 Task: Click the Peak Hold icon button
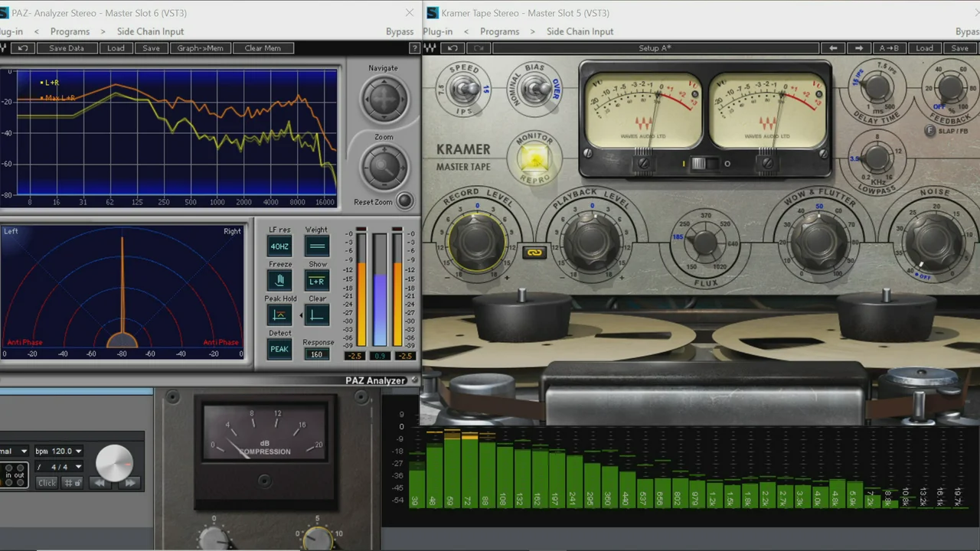pos(279,315)
